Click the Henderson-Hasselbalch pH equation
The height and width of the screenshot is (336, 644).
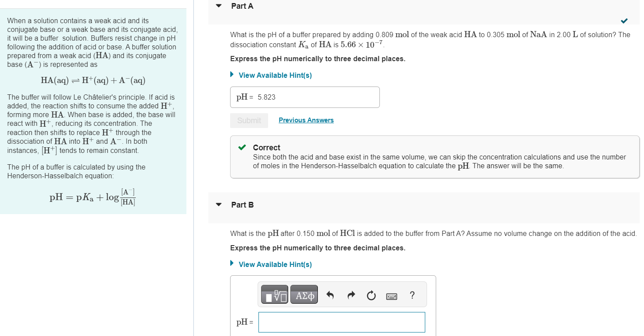click(x=93, y=197)
